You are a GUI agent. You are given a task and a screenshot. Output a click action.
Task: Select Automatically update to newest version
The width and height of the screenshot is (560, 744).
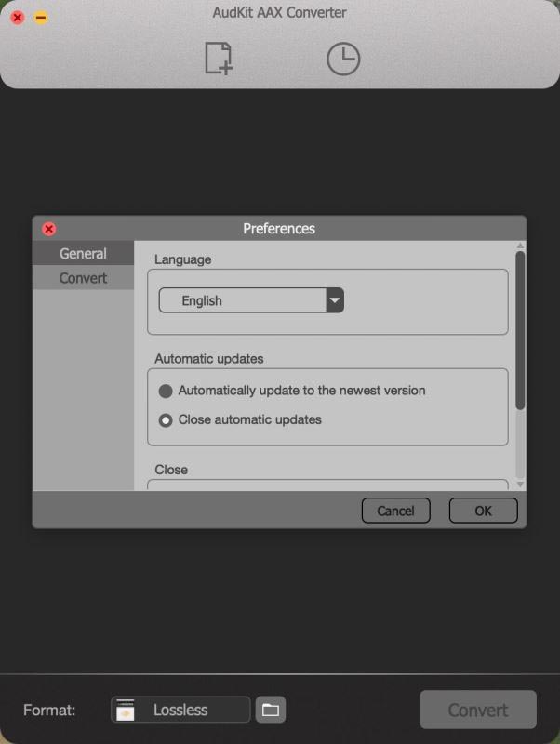pyautogui.click(x=166, y=391)
